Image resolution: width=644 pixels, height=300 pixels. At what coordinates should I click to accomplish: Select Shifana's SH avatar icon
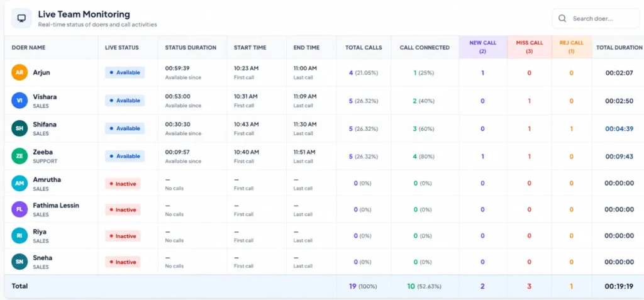(19, 128)
